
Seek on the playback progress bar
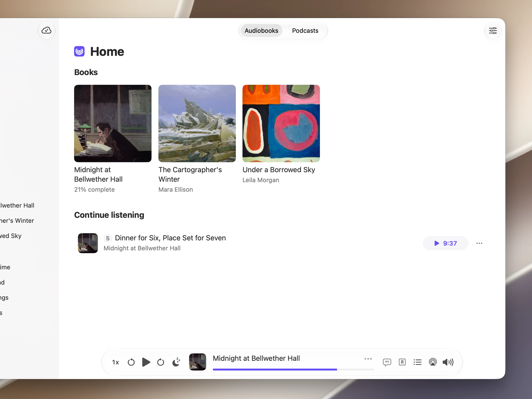coord(293,369)
